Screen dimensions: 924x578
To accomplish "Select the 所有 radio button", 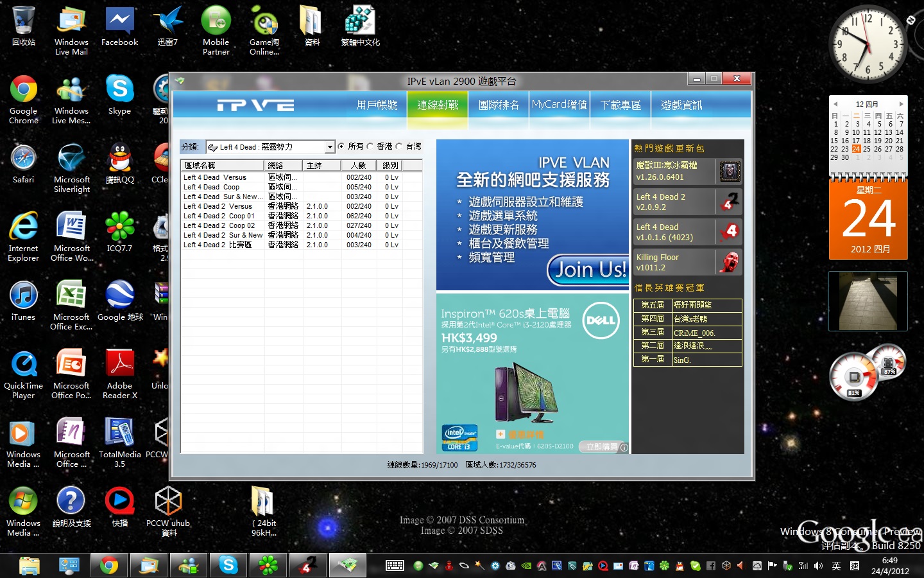I will tap(341, 146).
